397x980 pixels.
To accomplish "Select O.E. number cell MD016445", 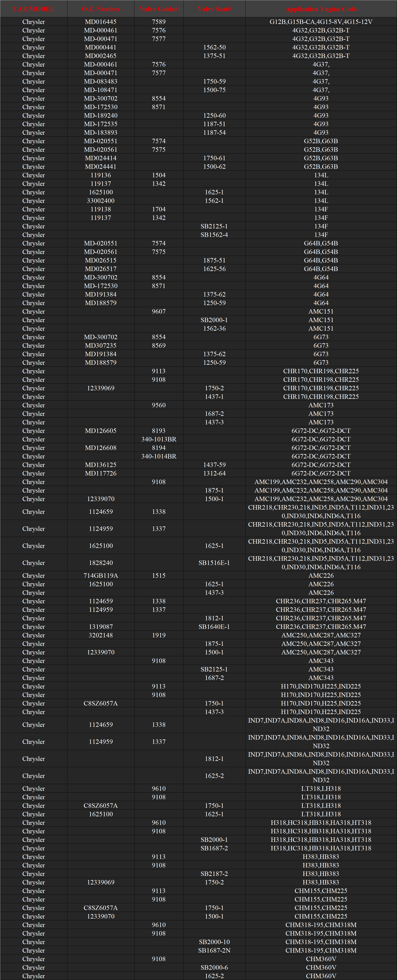I will 101,22.
